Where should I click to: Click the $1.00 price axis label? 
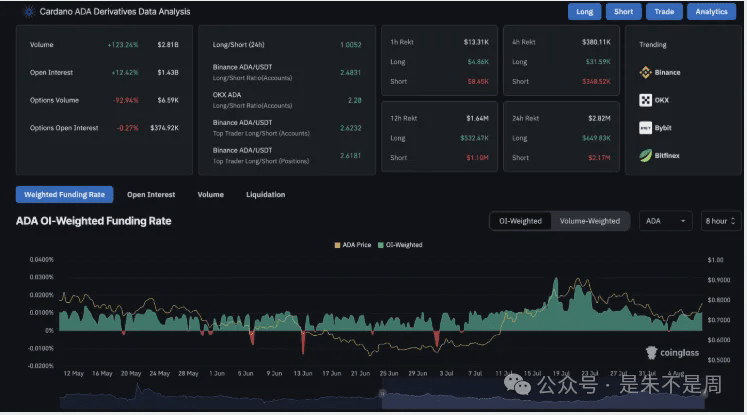pyautogui.click(x=716, y=260)
